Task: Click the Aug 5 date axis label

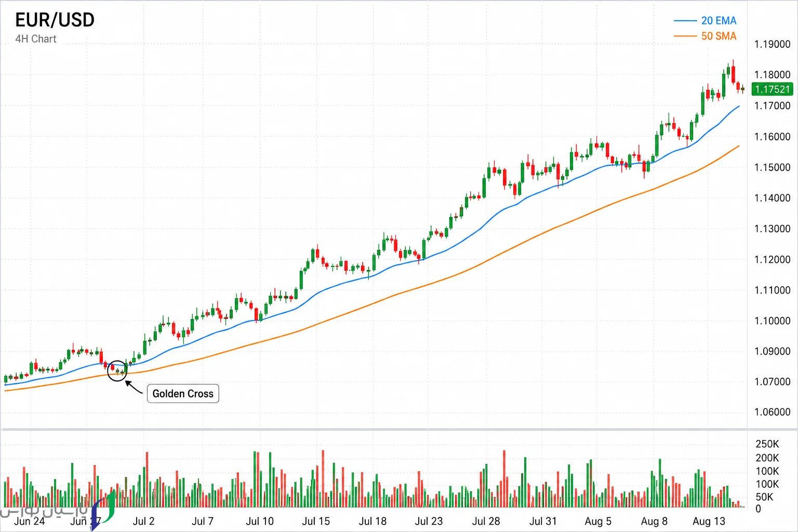Action: click(598, 521)
